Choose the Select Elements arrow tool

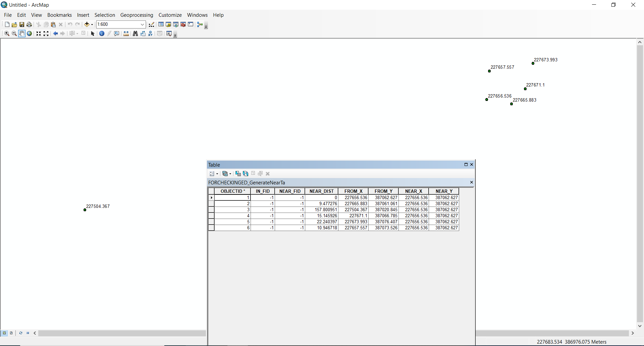point(93,34)
